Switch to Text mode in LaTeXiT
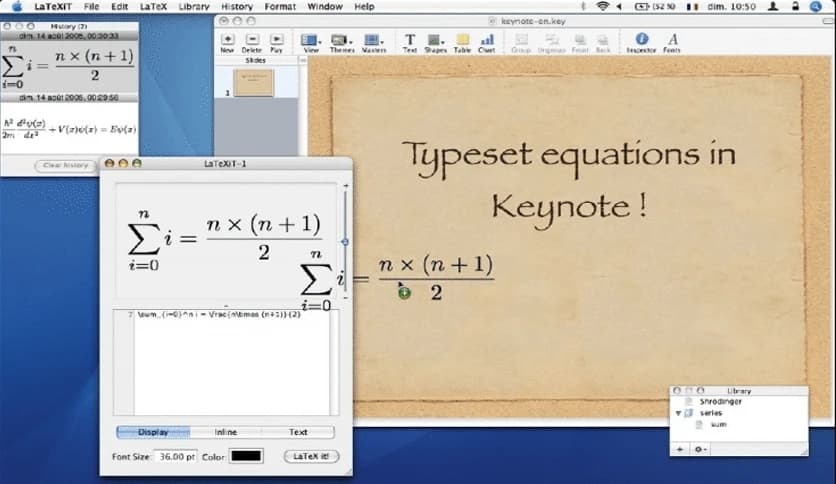 click(298, 432)
